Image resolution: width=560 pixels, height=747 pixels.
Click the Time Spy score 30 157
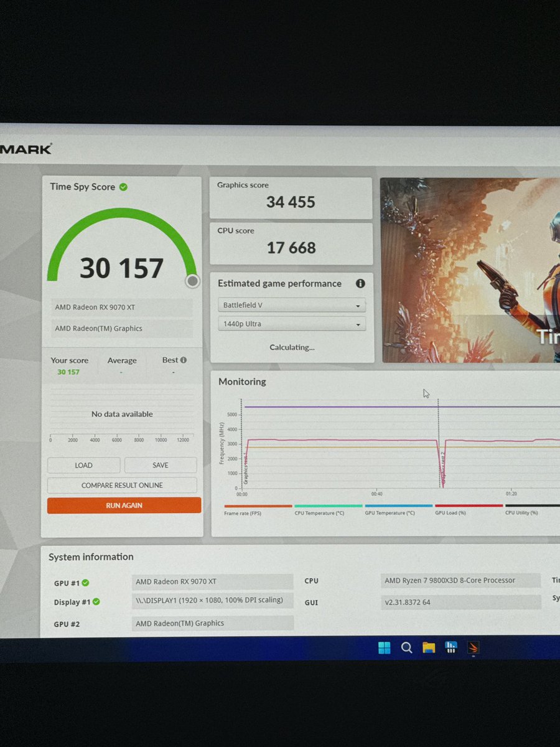point(122,268)
